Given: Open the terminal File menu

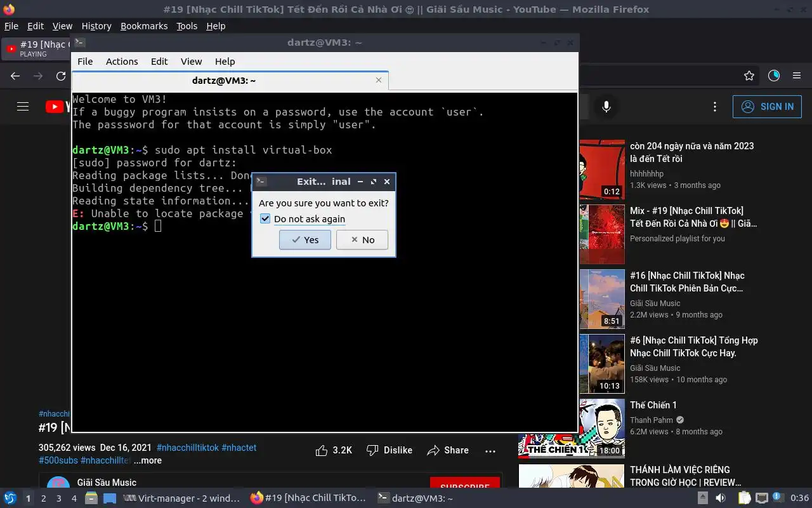Looking at the screenshot, I should tap(85, 62).
